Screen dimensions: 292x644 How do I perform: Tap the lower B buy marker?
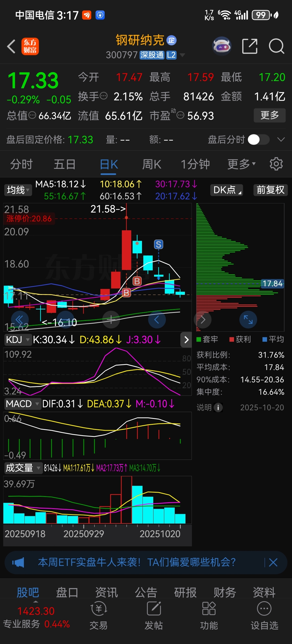(126, 293)
